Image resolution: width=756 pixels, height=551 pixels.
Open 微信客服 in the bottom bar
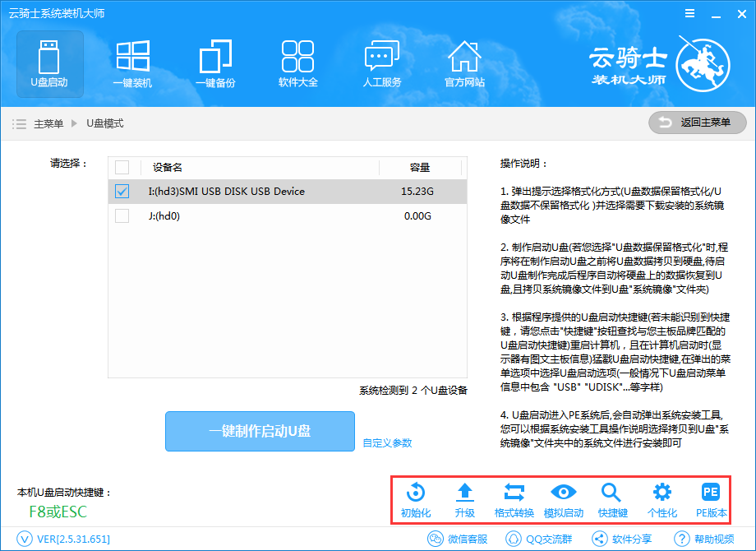458,539
